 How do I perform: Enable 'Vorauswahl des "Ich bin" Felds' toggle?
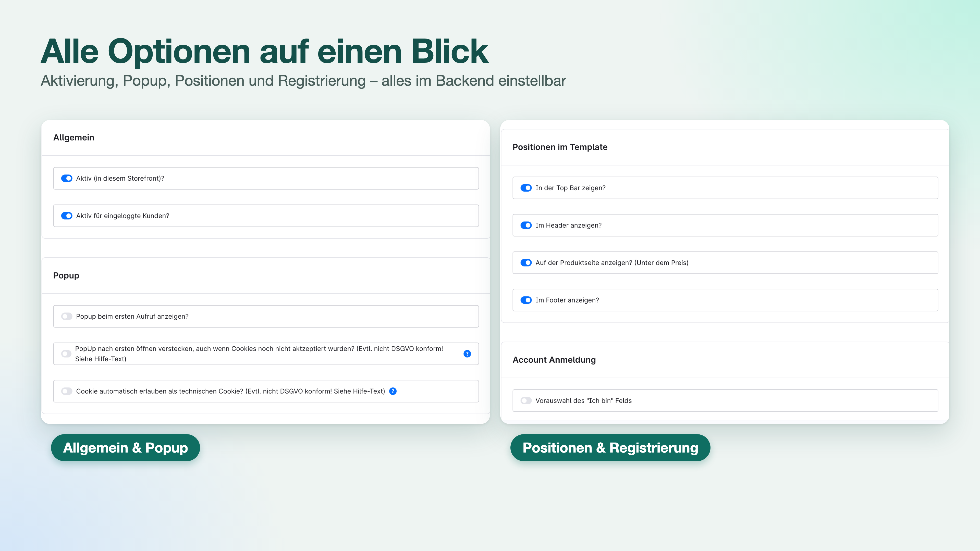526,400
